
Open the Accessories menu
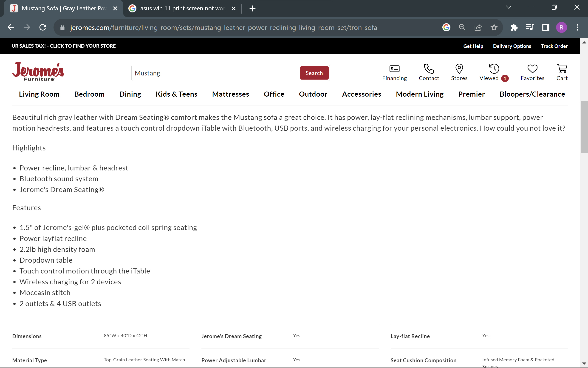tap(362, 94)
